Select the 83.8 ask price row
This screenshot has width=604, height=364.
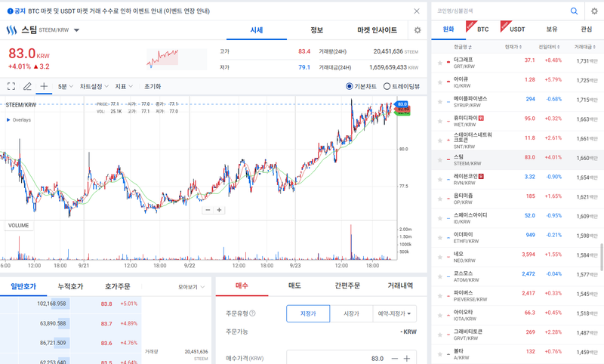click(71, 304)
